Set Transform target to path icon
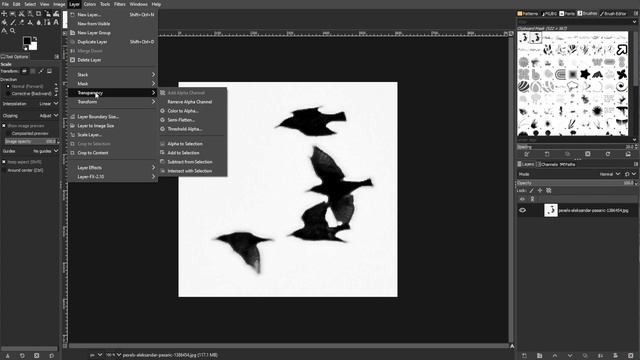Image resolution: width=640 pixels, height=360 pixels. pos(41,71)
